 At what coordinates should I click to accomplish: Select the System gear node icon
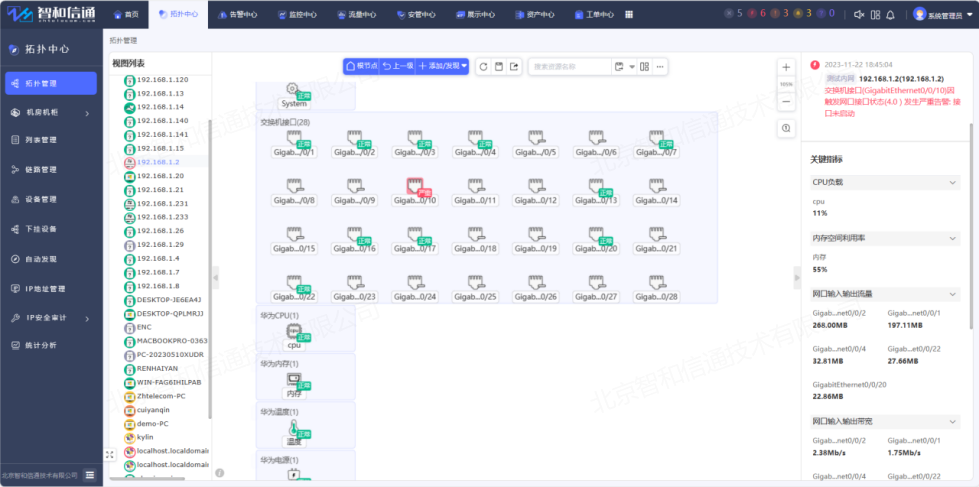coord(292,89)
